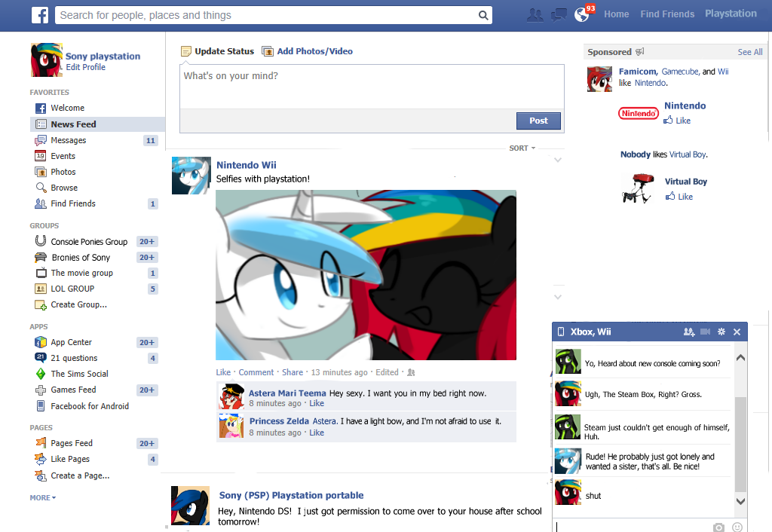Open Virtual Boy sponsored page link
This screenshot has width=772, height=532.
[686, 182]
